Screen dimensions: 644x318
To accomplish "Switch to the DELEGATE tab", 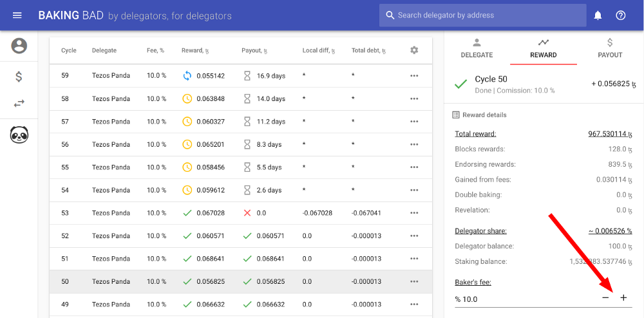I will pyautogui.click(x=477, y=49).
